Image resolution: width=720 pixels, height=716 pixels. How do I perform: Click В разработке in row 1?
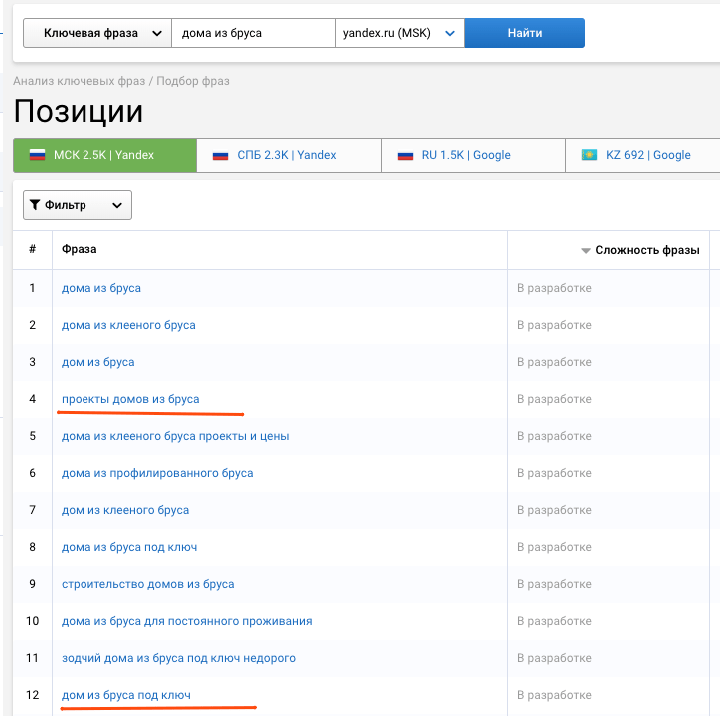pos(554,288)
